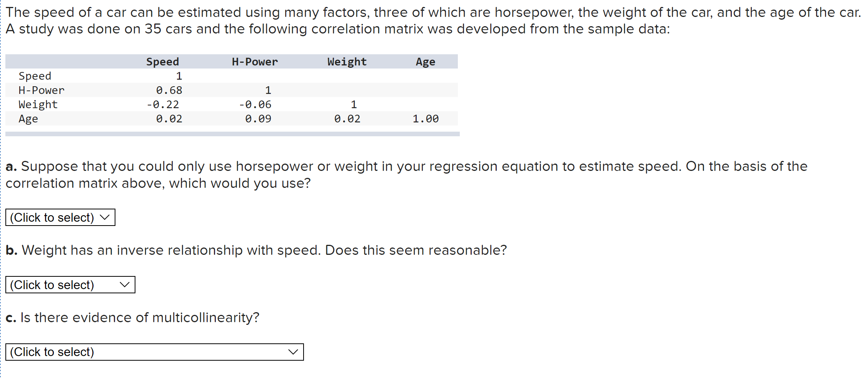Select the Age column header
This screenshot has width=868, height=378.
[425, 61]
